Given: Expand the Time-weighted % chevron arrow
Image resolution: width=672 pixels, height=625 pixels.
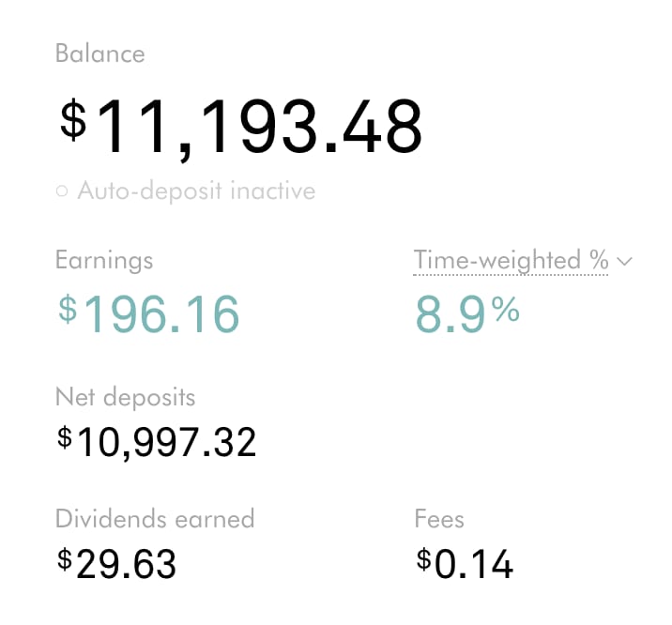Looking at the screenshot, I should click(x=624, y=261).
